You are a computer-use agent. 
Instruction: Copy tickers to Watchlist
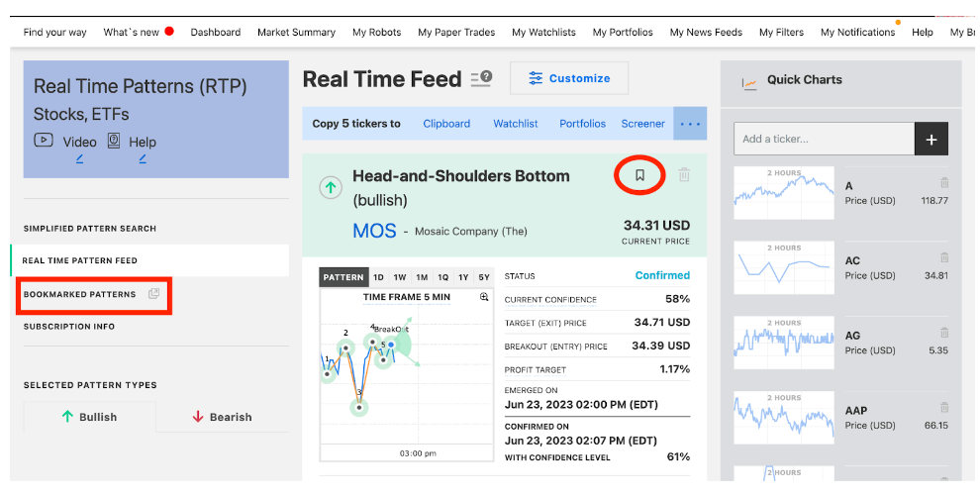(516, 124)
